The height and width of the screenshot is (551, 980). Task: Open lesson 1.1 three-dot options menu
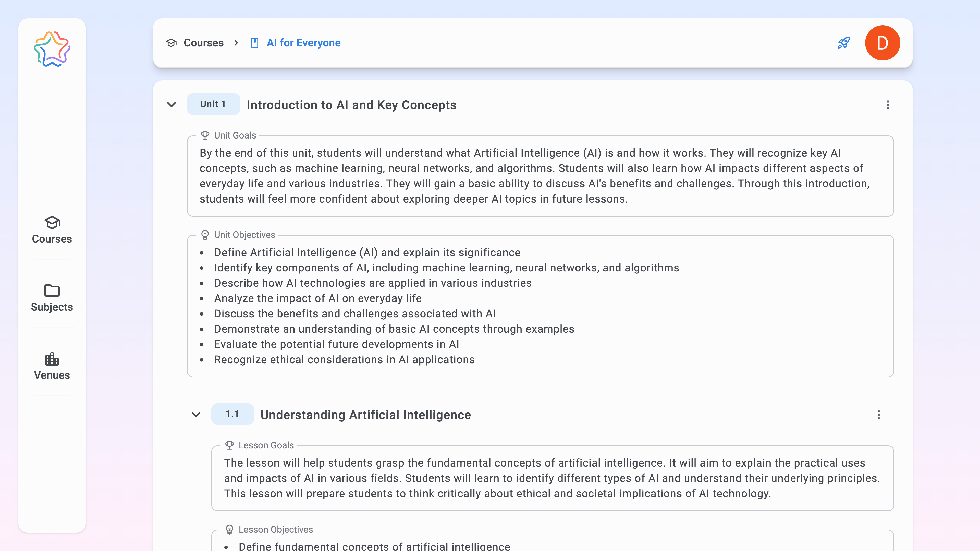click(x=879, y=415)
